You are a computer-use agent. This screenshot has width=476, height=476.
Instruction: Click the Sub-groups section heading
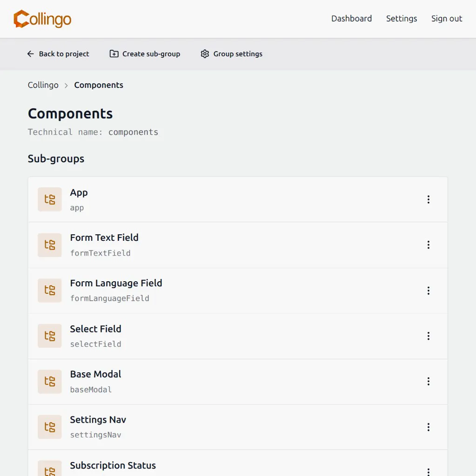(56, 159)
